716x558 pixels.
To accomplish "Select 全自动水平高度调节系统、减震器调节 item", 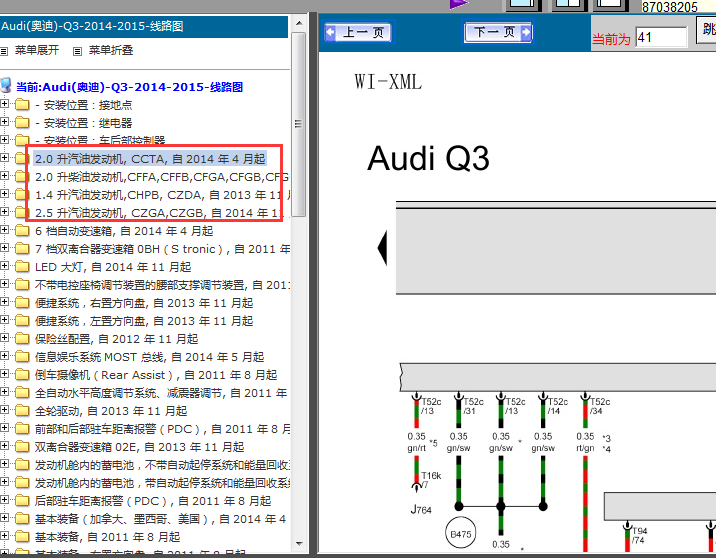I will point(161,393).
